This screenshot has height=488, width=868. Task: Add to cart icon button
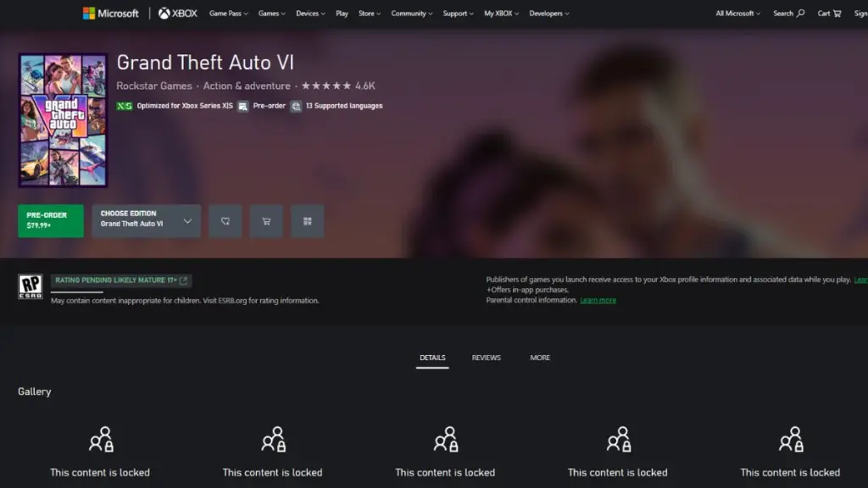266,221
